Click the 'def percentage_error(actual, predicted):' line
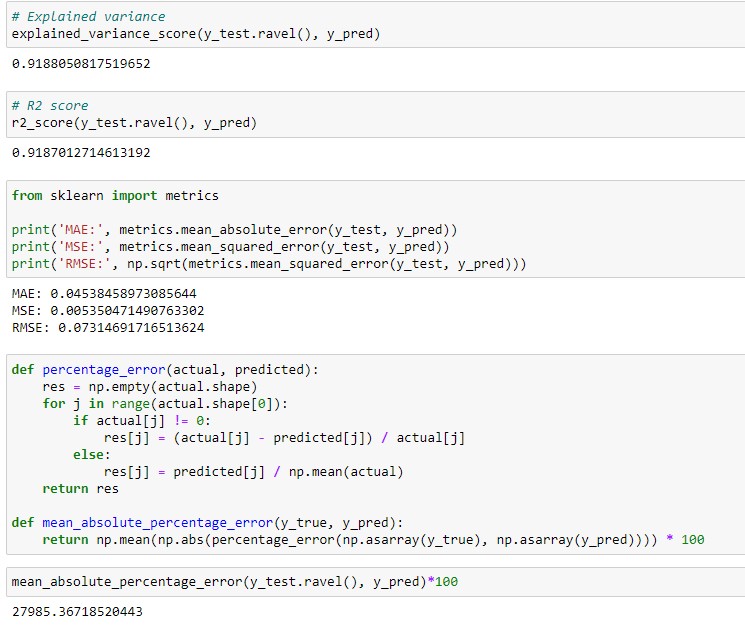 pos(165,370)
